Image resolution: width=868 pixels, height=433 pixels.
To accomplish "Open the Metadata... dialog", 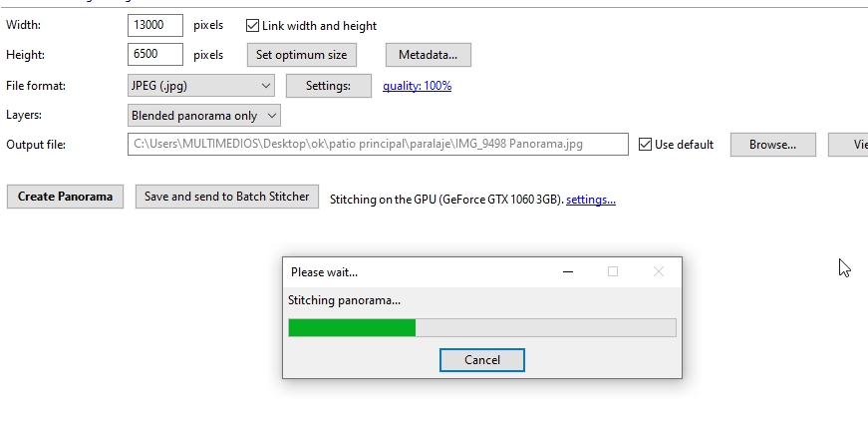I will tap(428, 55).
